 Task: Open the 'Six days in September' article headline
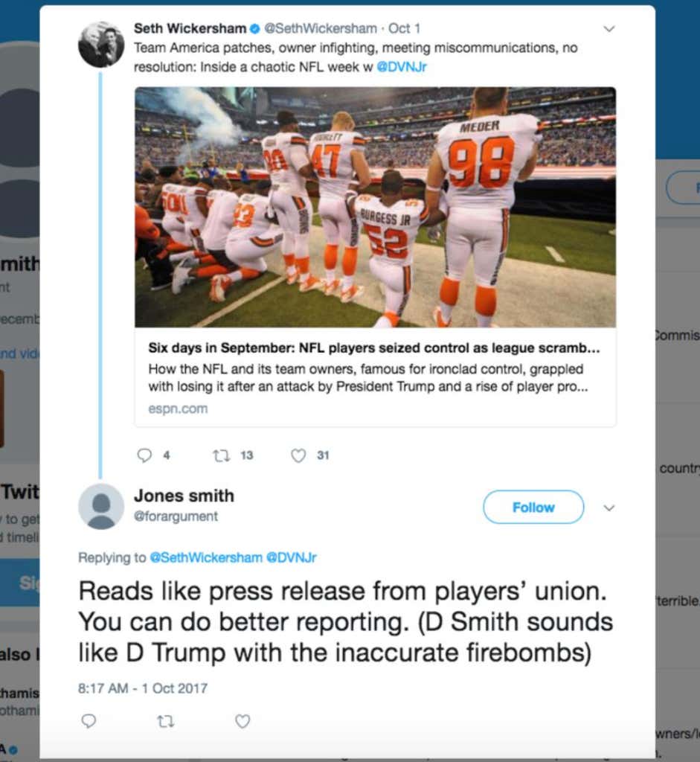click(374, 348)
